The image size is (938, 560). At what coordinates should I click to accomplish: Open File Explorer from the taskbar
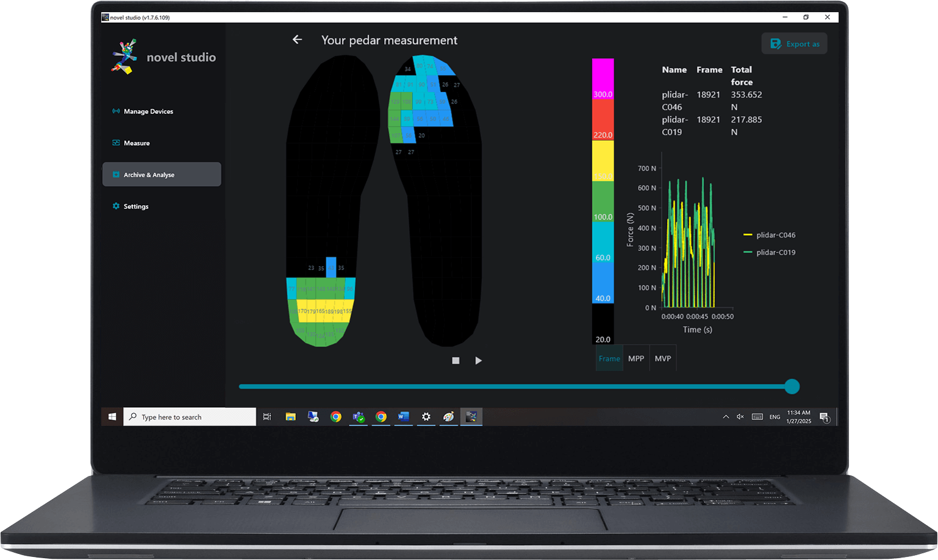click(x=290, y=417)
